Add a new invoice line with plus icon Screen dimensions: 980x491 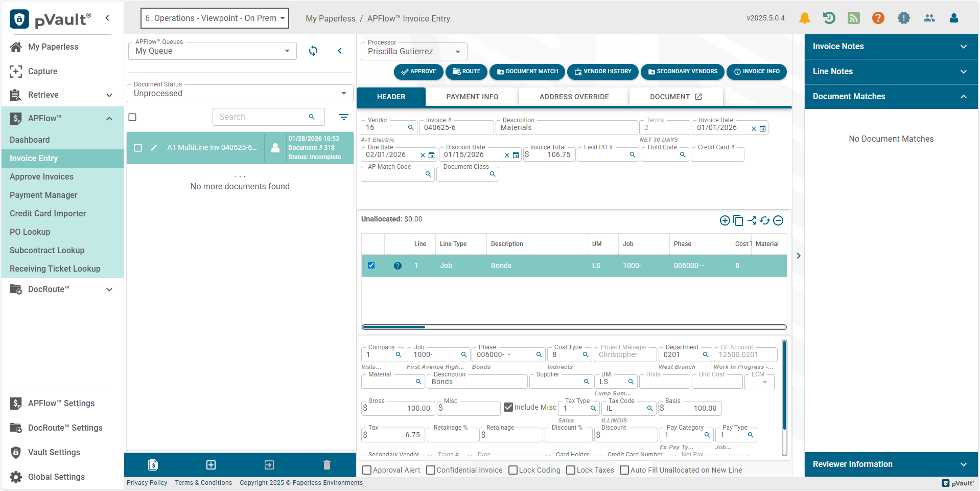(x=725, y=220)
